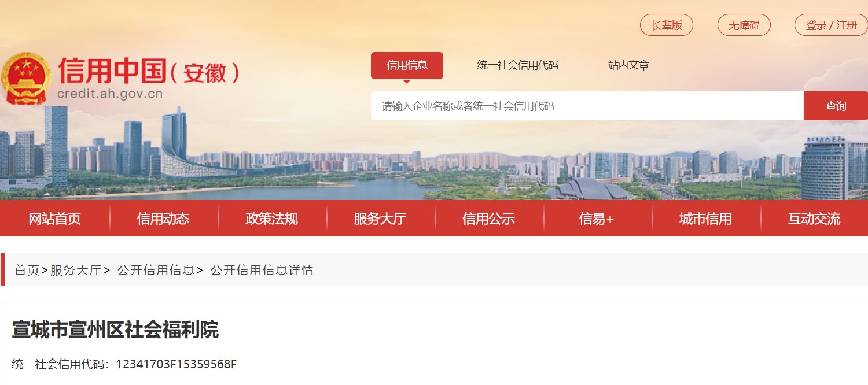Open the 信用动态 menu item
This screenshot has height=385, width=868.
(163, 219)
